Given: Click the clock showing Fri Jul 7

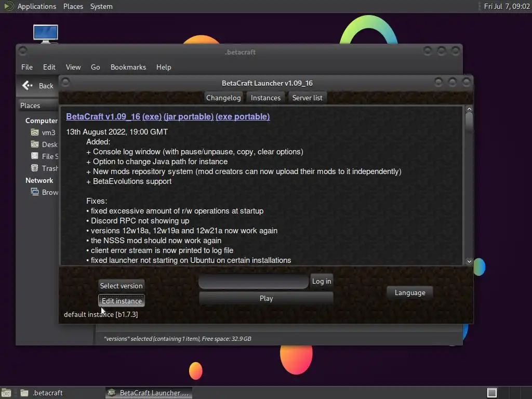Looking at the screenshot, I should click(507, 6).
